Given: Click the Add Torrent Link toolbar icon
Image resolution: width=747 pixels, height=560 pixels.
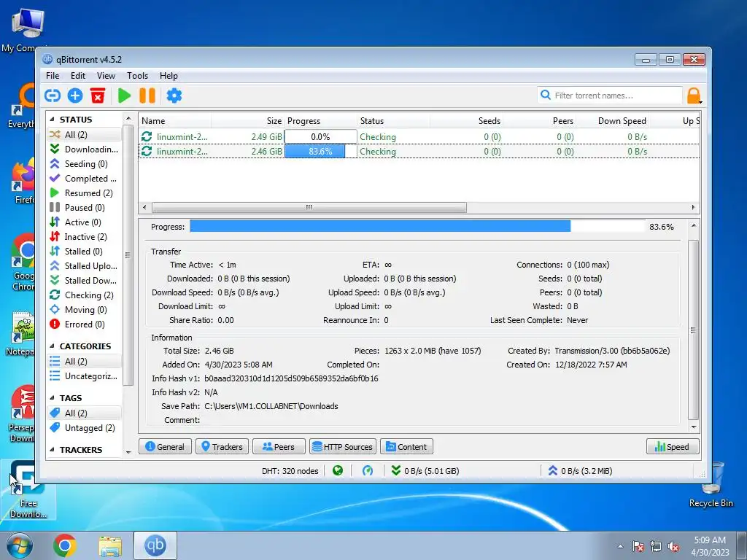Looking at the screenshot, I should (53, 96).
